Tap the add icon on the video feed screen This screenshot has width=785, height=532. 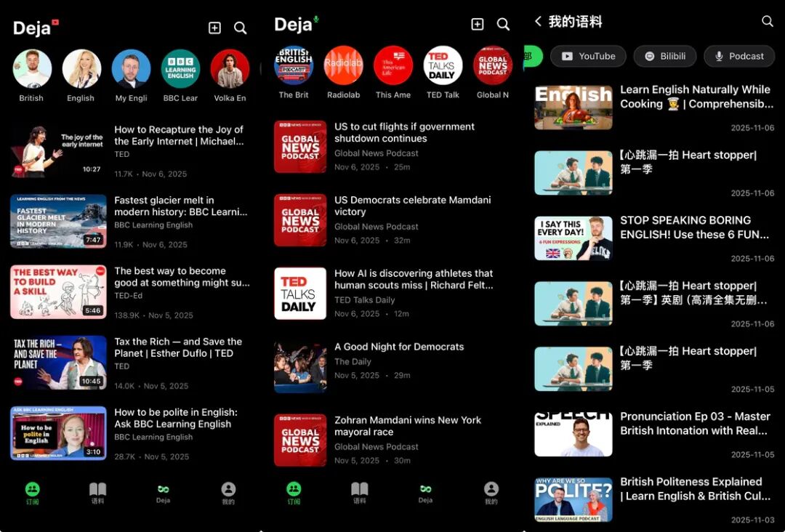click(214, 28)
